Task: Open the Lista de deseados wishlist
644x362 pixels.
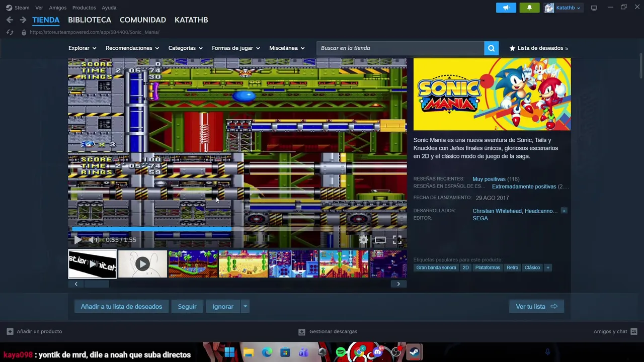Action: [538, 48]
